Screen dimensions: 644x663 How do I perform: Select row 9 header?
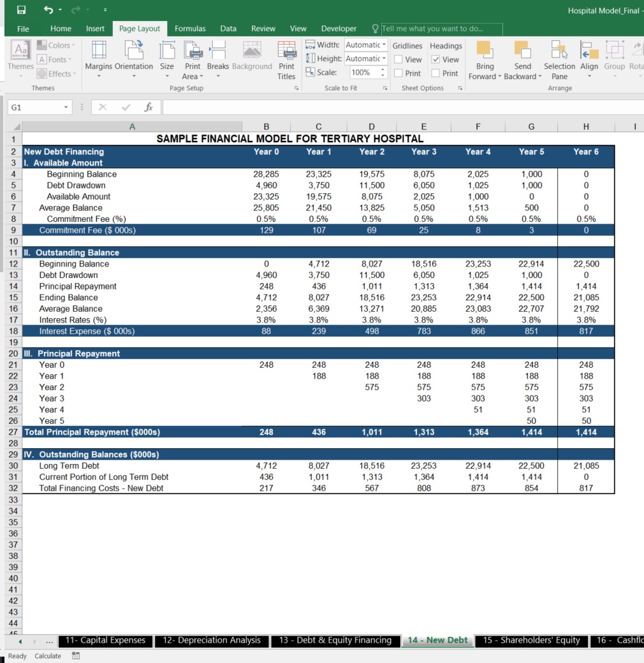(x=13, y=230)
